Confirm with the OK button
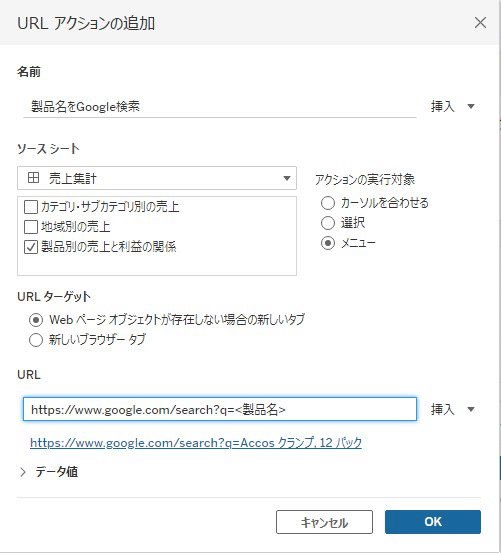 coord(433,522)
